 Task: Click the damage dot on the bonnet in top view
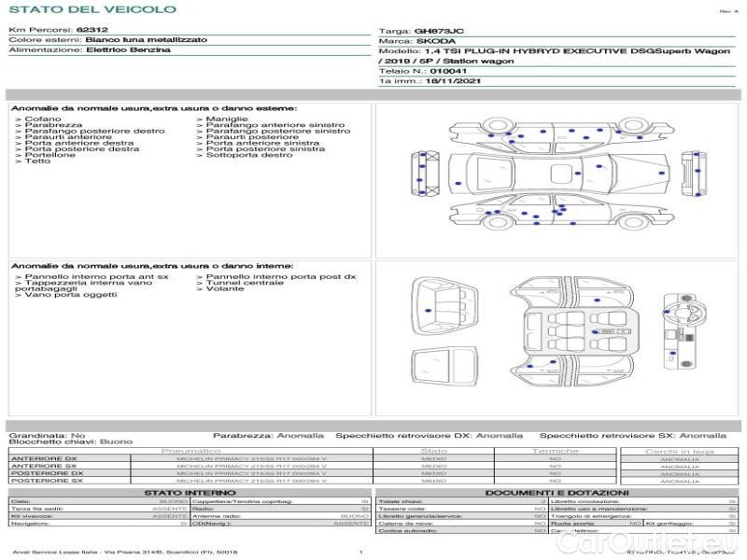click(662, 174)
